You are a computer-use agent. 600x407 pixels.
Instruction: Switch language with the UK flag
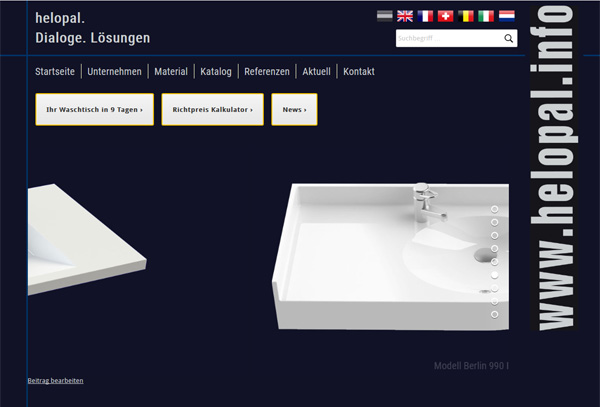point(404,16)
